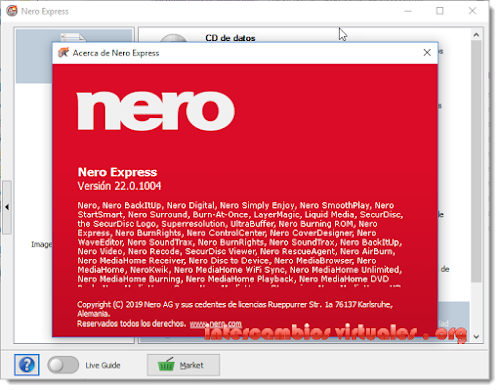Viewport: 500px width, 390px height.
Task: Toggle the Live Guide switch
Action: 63,365
